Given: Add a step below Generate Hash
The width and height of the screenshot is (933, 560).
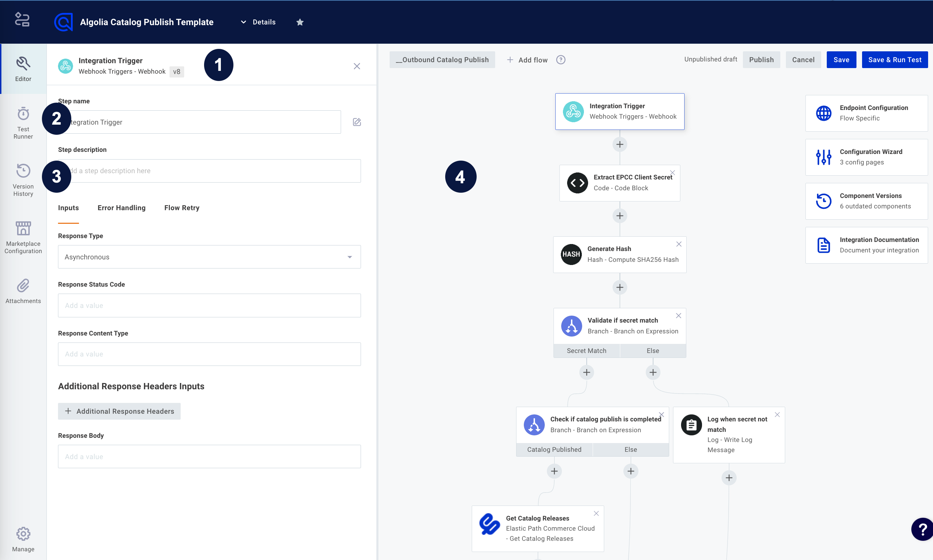Looking at the screenshot, I should [620, 288].
